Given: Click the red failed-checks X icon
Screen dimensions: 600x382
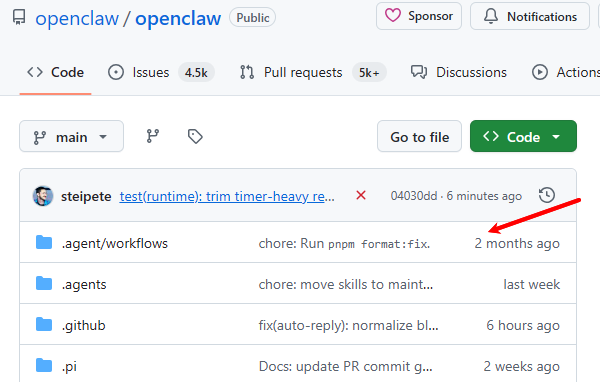Looking at the screenshot, I should (361, 195).
